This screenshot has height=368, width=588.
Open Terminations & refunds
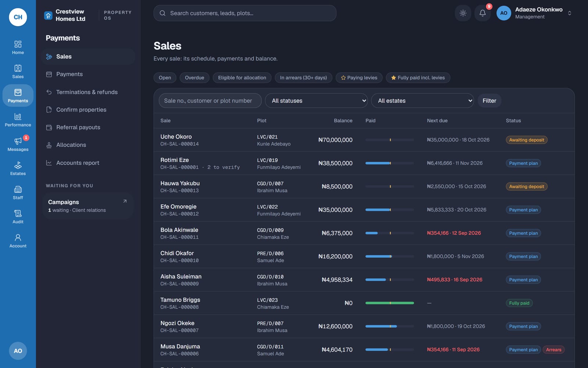pyautogui.click(x=88, y=92)
